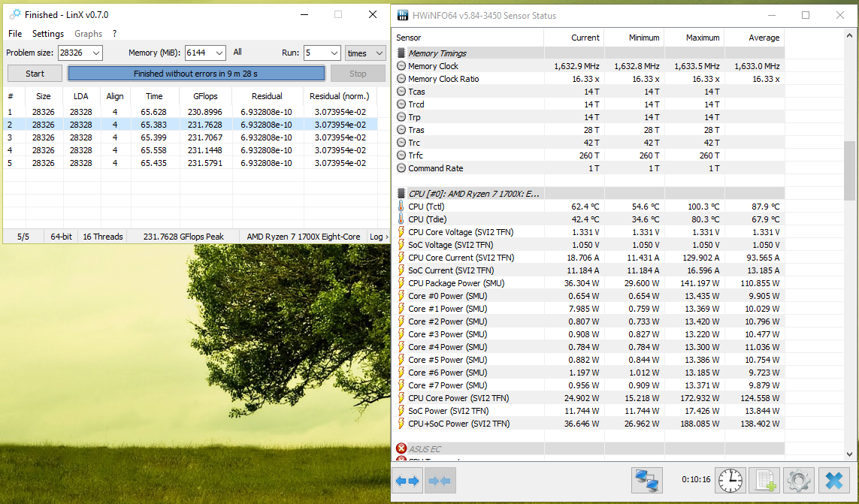This screenshot has height=504, width=859.
Task: Click the Stop button in LinX
Action: coord(358,74)
